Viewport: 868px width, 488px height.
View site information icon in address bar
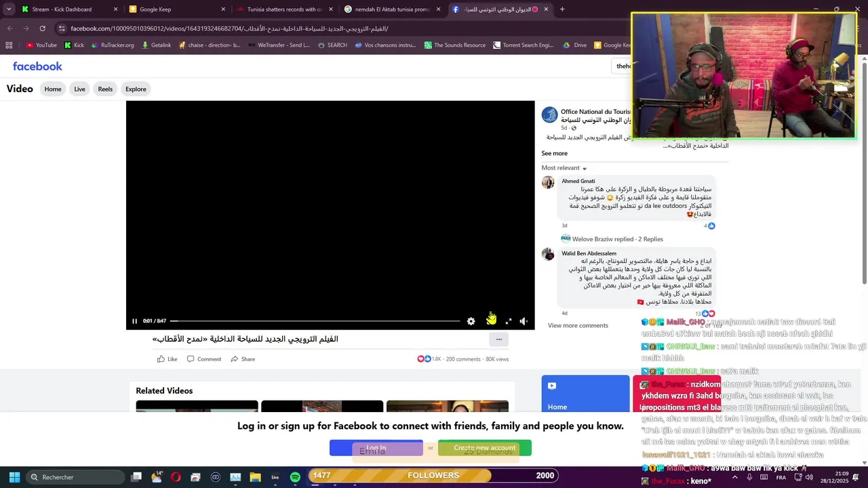coord(62,28)
